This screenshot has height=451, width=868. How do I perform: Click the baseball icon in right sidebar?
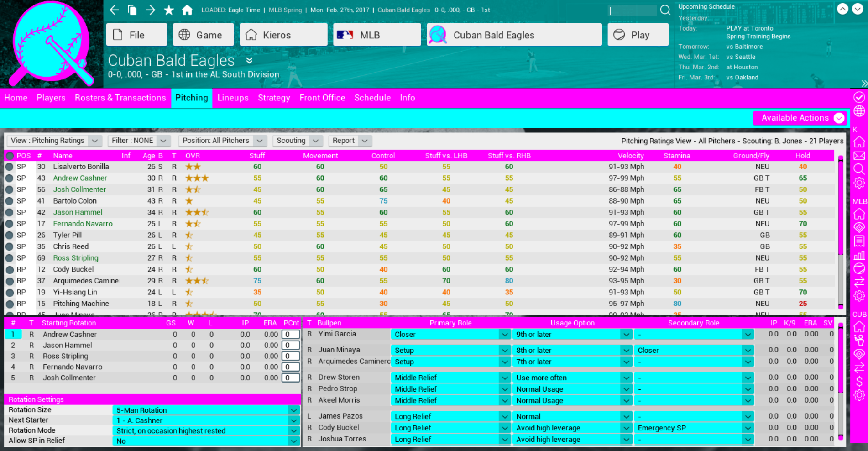[x=859, y=268]
